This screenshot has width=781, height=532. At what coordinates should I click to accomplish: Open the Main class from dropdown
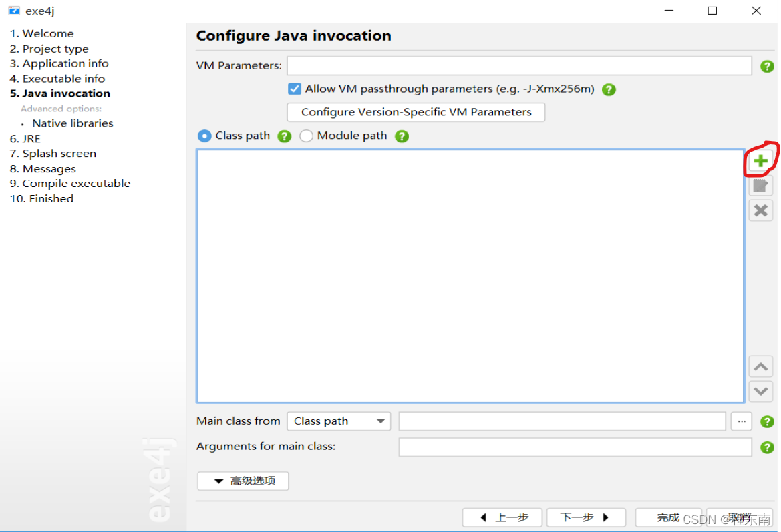[x=339, y=421]
